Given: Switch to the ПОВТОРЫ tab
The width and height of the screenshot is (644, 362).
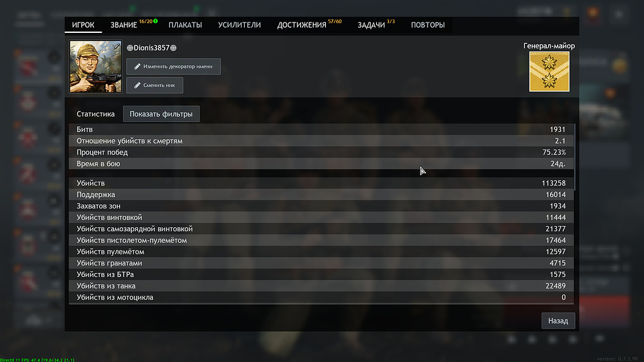Looking at the screenshot, I should point(428,25).
